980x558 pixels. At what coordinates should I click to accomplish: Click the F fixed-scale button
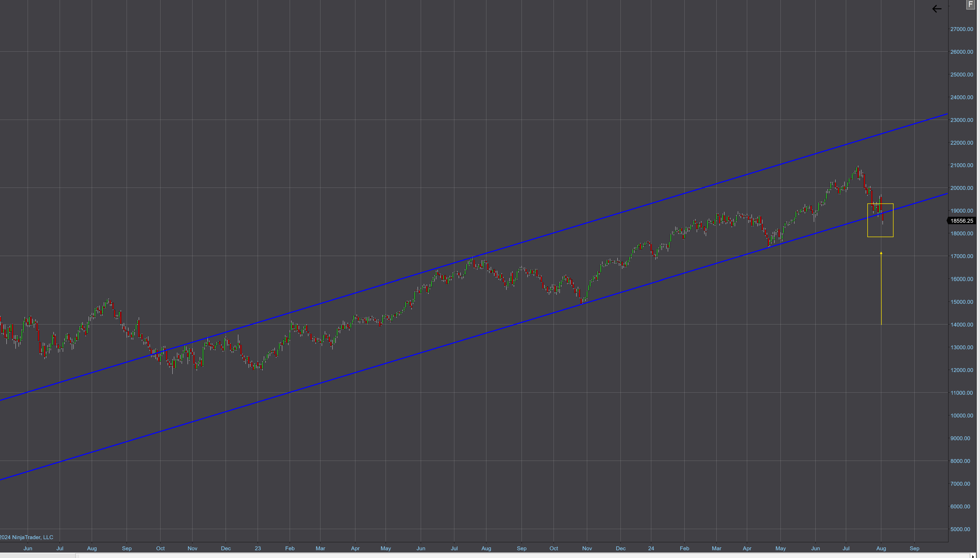coord(970,5)
